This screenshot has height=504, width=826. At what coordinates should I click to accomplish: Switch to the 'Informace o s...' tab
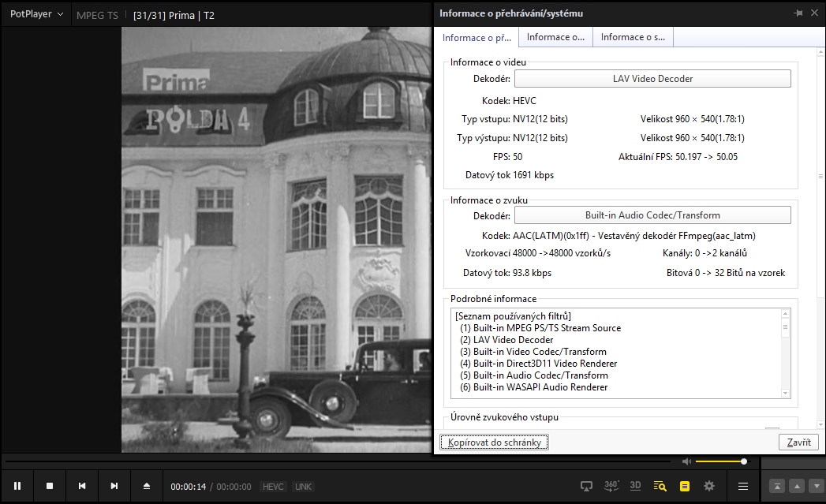(633, 37)
